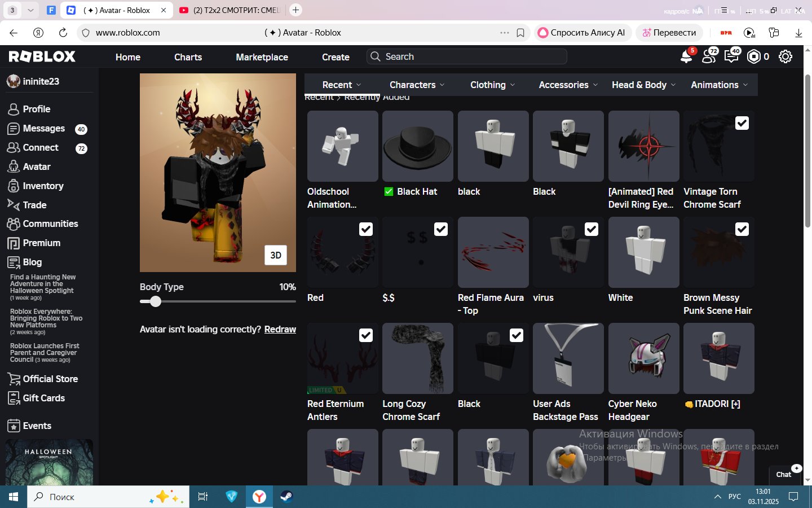Click the Redraw link
The image size is (812, 508).
pyautogui.click(x=280, y=329)
